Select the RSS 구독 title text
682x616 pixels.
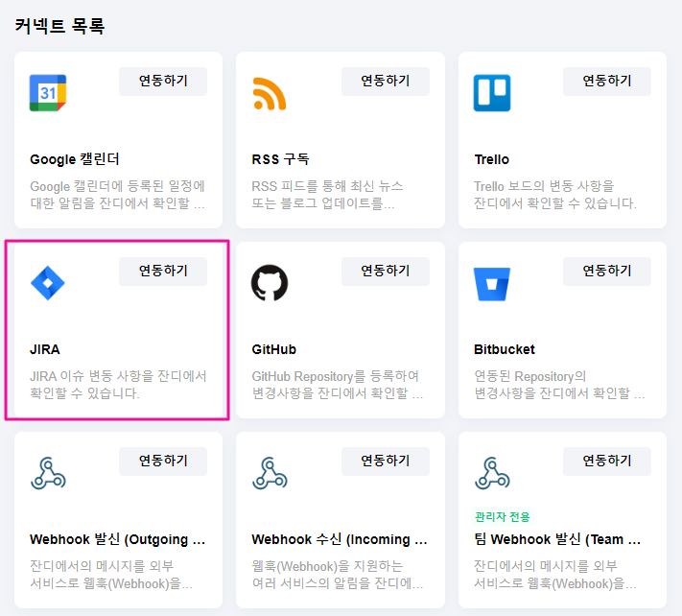[280, 159]
